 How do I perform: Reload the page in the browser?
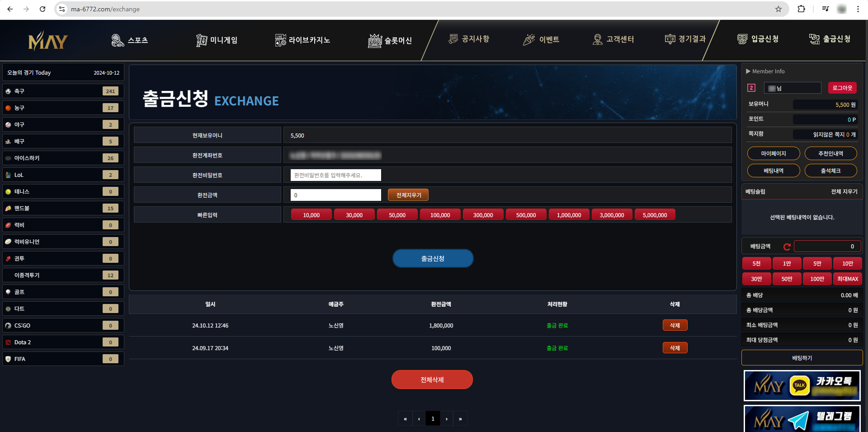[x=42, y=9]
